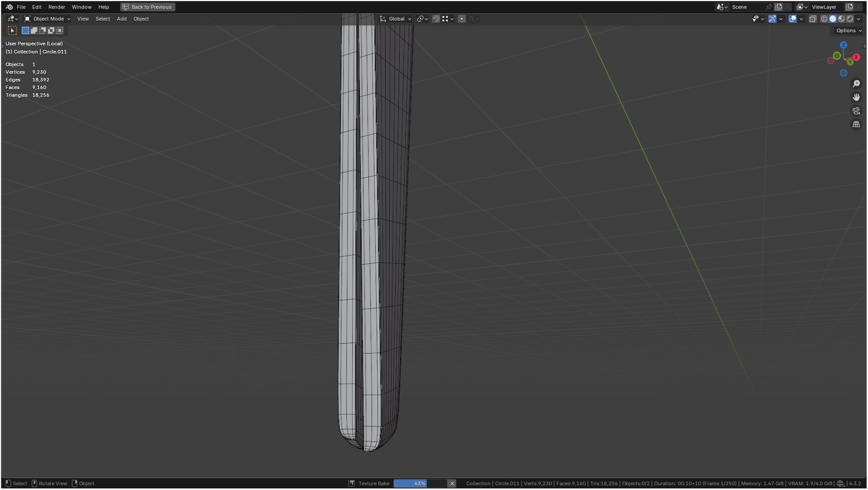Open the editor type selector icon
868x490 pixels.
(13, 19)
